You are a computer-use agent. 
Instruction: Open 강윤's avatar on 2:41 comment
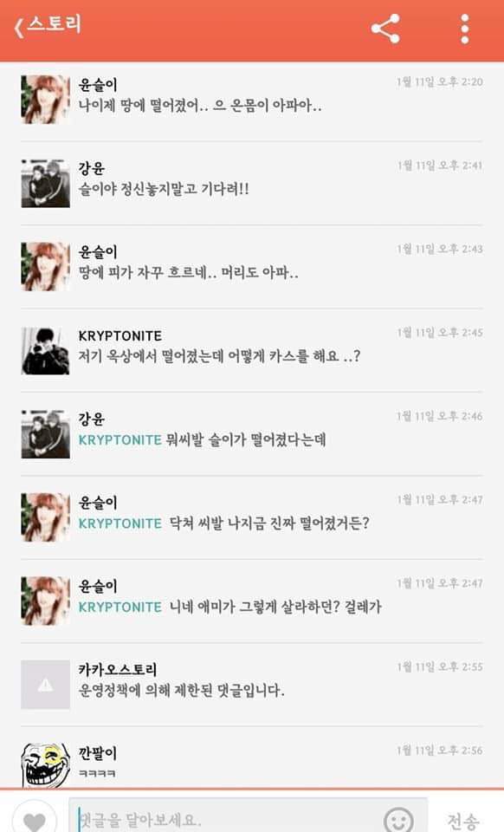[x=46, y=183]
